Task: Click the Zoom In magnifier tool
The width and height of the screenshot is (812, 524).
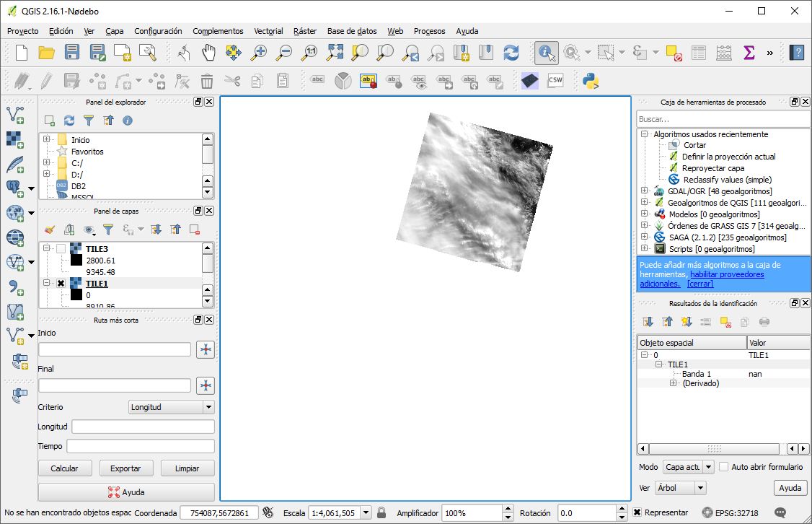Action: [258, 52]
